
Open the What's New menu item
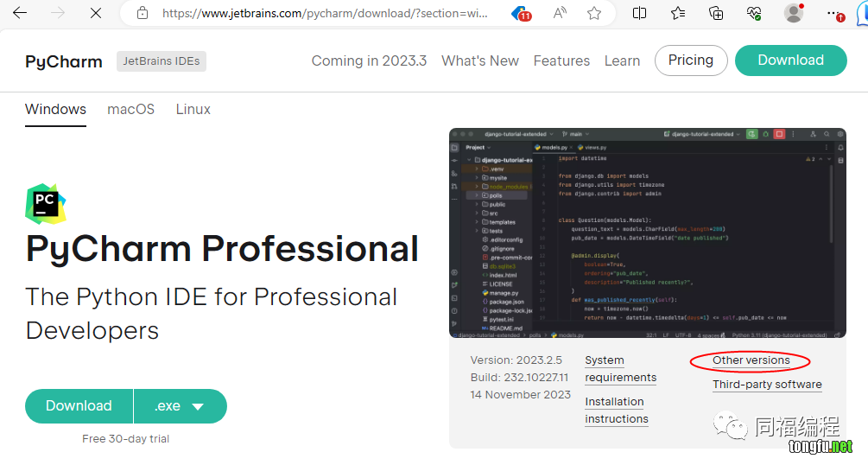pyautogui.click(x=480, y=61)
